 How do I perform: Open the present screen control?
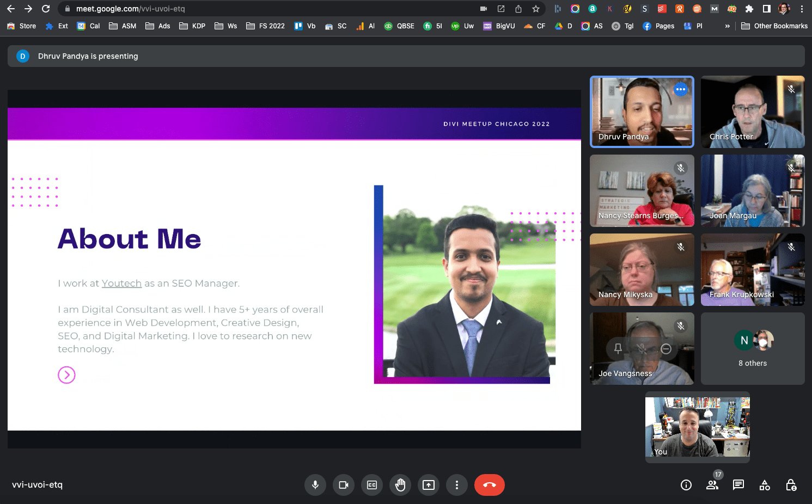(x=429, y=485)
